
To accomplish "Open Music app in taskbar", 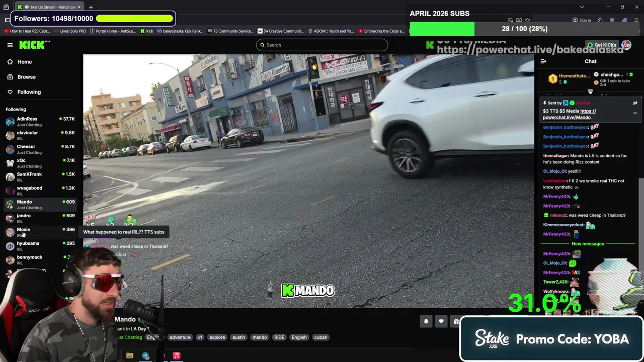I will coord(176,355).
